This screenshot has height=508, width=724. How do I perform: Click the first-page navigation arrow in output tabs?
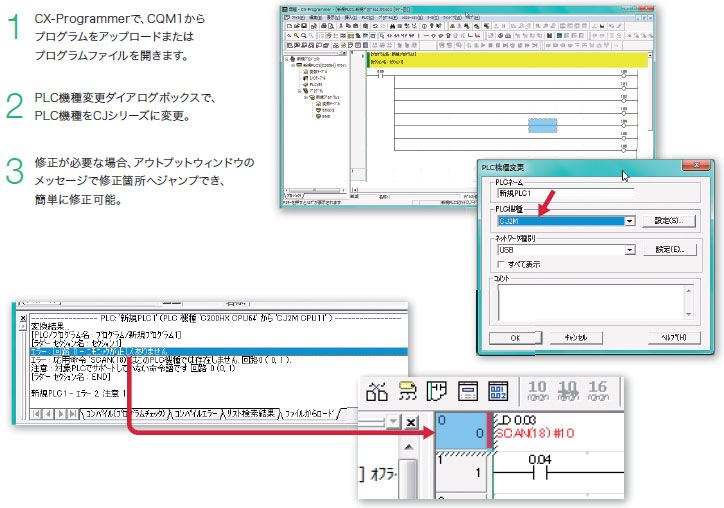coord(36,414)
